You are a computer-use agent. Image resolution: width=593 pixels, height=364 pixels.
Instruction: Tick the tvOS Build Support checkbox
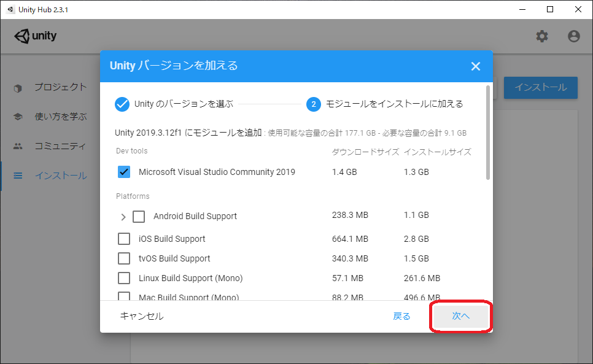(x=124, y=258)
